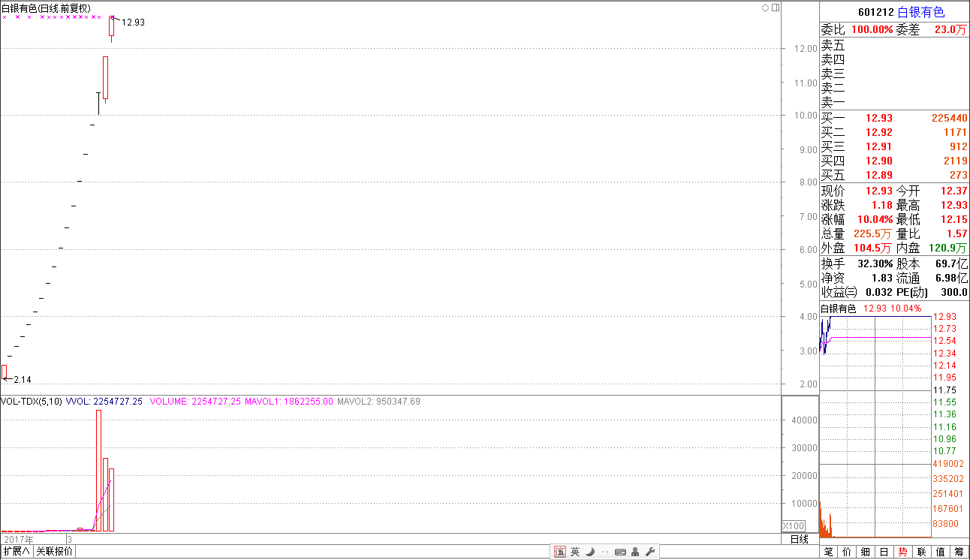Expand the 扩展 panel at bottom left
This screenshot has height=560, width=970.
(x=16, y=551)
